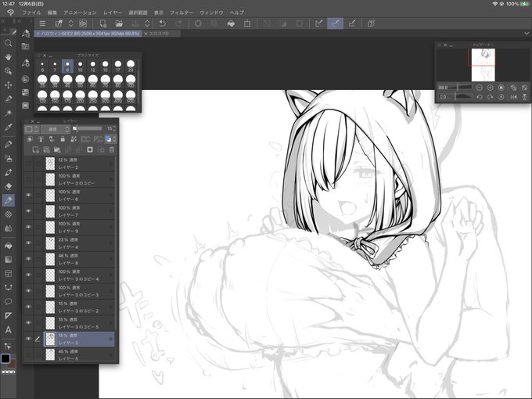Hide レイヤー 6 with its eye icon
The image size is (532, 399).
coord(28,195)
